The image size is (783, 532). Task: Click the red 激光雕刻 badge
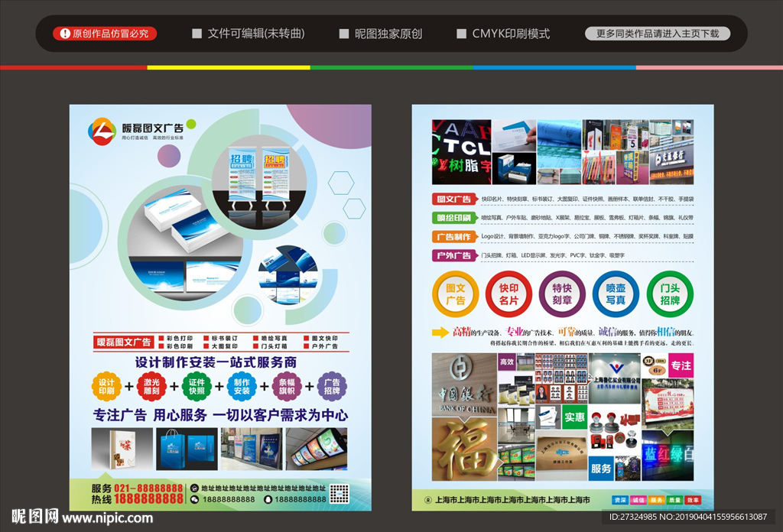point(151,386)
